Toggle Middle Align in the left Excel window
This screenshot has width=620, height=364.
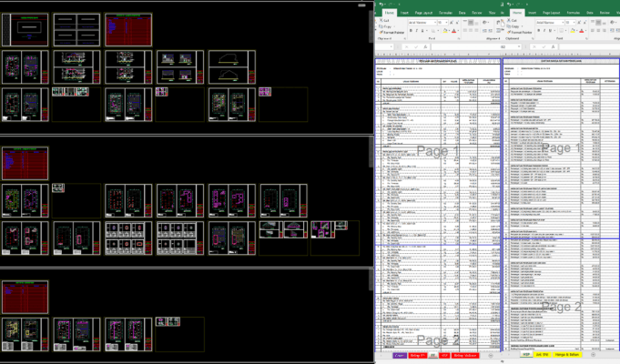[x=471, y=23]
